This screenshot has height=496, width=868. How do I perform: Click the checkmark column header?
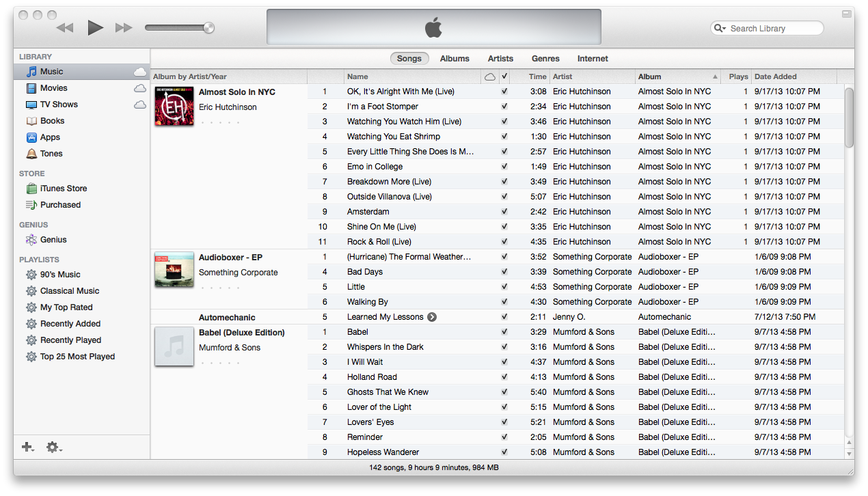click(504, 77)
